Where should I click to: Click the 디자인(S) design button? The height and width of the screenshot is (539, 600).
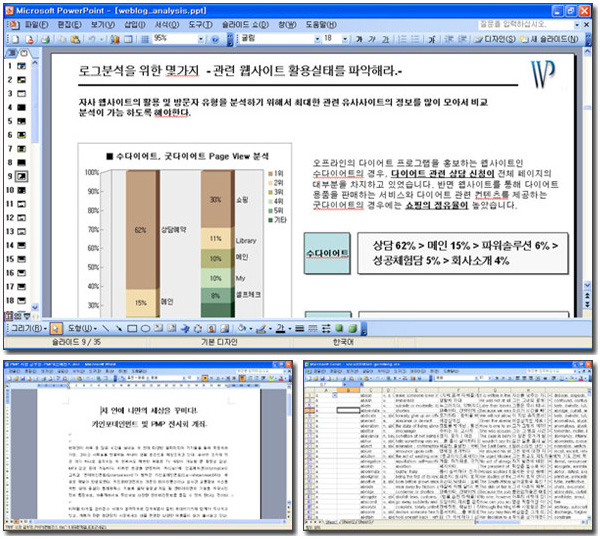[x=495, y=39]
